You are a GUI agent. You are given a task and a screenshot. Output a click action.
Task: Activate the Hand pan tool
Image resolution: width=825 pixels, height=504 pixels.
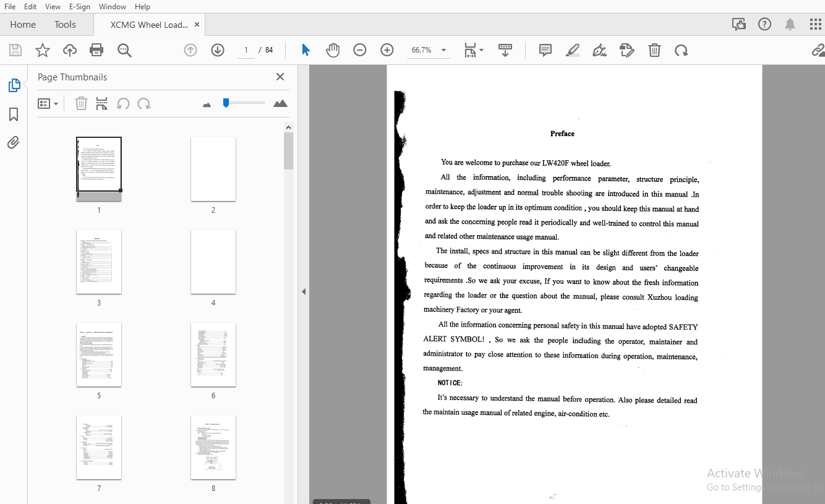pos(333,50)
